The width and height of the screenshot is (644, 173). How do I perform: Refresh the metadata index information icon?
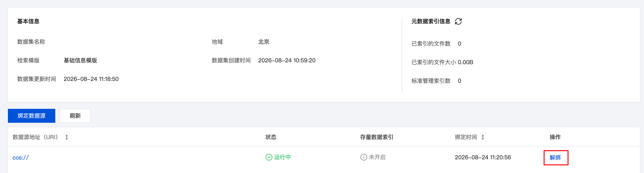(458, 22)
